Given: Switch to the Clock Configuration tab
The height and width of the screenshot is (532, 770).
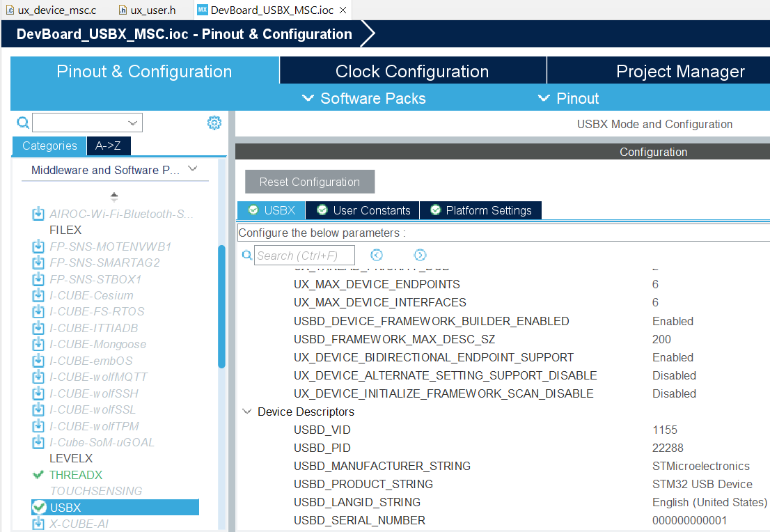Looking at the screenshot, I should [x=412, y=70].
